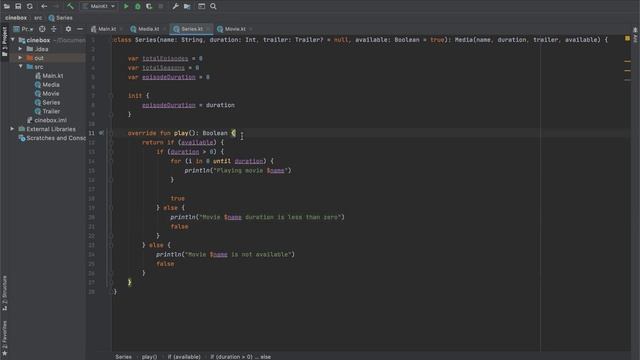Click the Synchronize (reload) toolbar icon

[30, 6]
